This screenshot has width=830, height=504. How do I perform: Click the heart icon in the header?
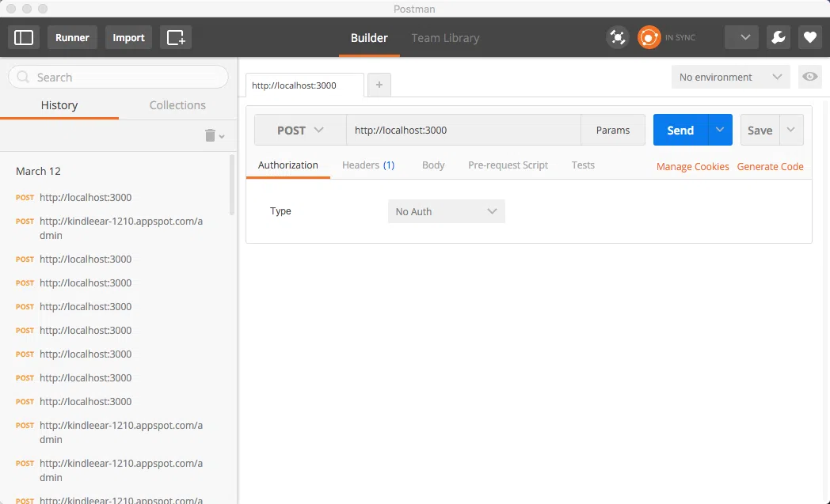coord(809,37)
